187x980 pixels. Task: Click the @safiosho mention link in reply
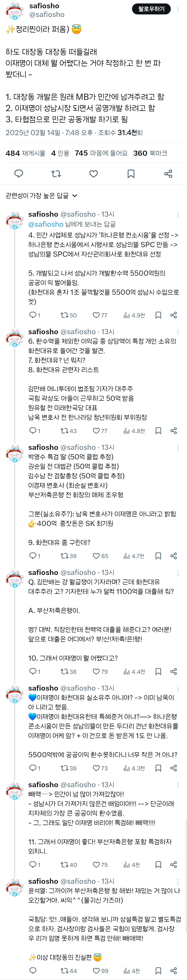click(x=46, y=224)
